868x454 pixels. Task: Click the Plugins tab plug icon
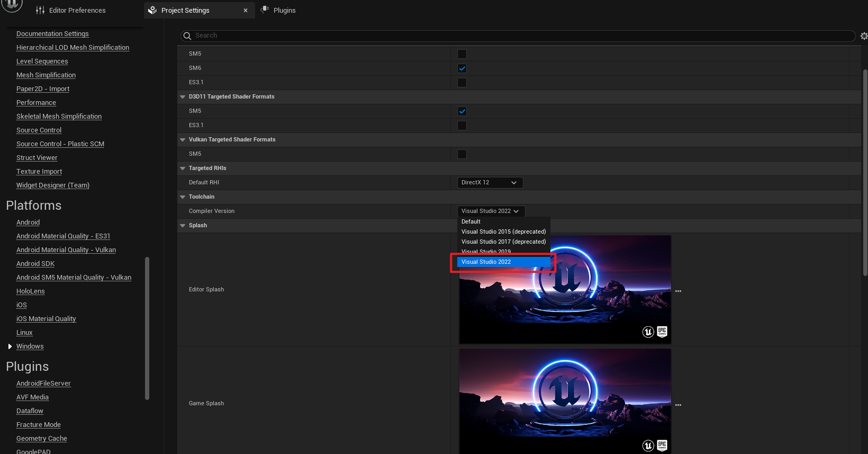pyautogui.click(x=265, y=10)
